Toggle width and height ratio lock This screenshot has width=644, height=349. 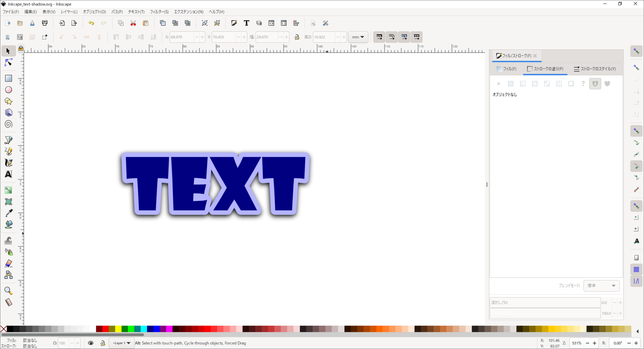pyautogui.click(x=297, y=37)
